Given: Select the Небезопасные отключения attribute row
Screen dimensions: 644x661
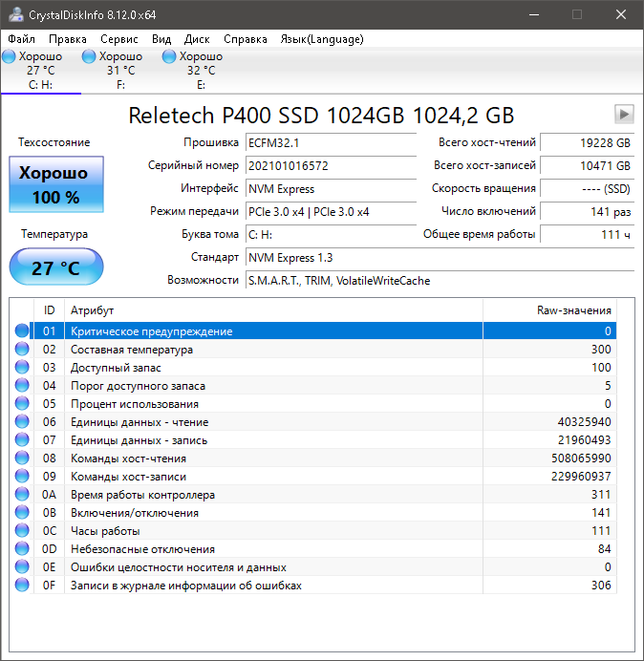Looking at the screenshot, I should [287, 549].
